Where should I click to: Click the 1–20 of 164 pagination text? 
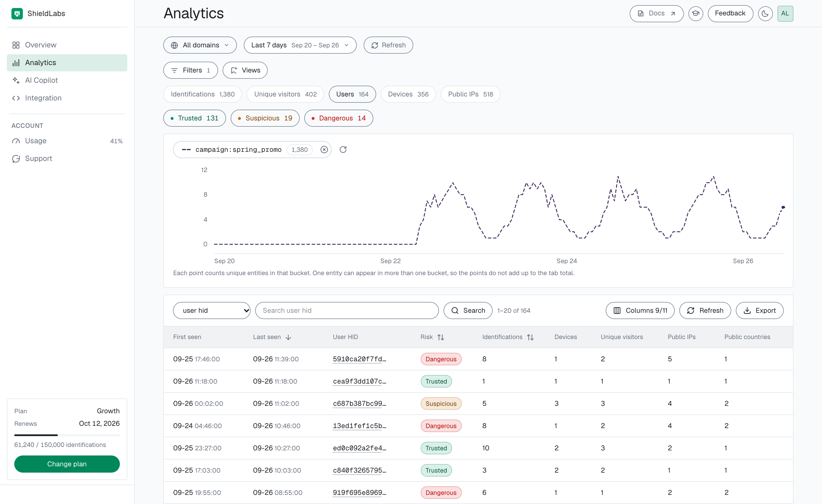click(513, 311)
